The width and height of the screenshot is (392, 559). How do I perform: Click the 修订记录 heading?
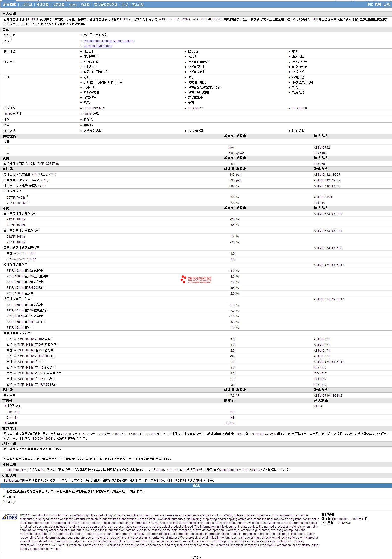[328, 515]
